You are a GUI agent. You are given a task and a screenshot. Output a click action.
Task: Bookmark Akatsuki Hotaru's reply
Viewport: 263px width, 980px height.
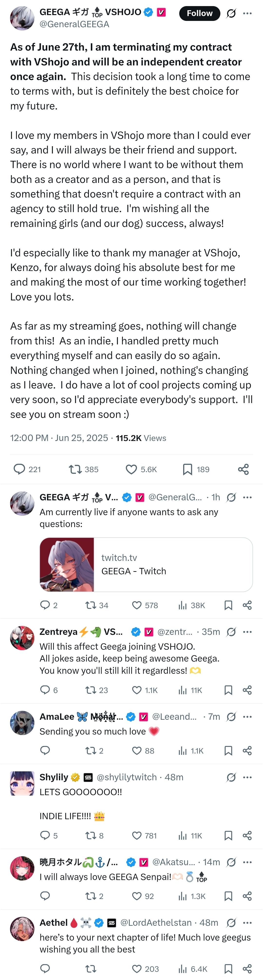(x=228, y=896)
